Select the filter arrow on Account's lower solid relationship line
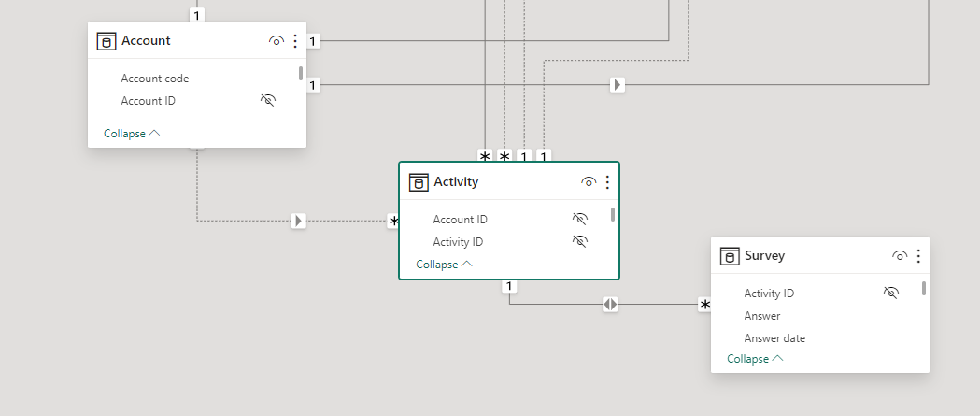This screenshot has height=416, width=980. coord(618,84)
